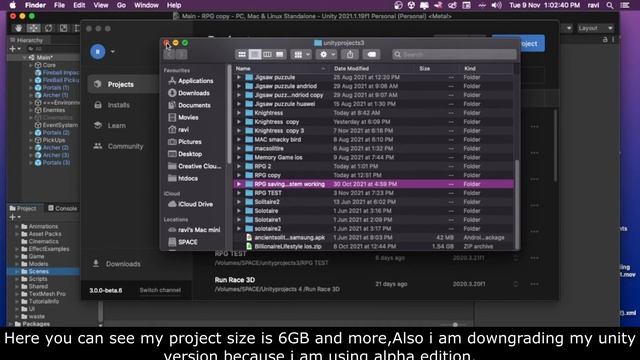Go back in Finder window

(x=169, y=54)
